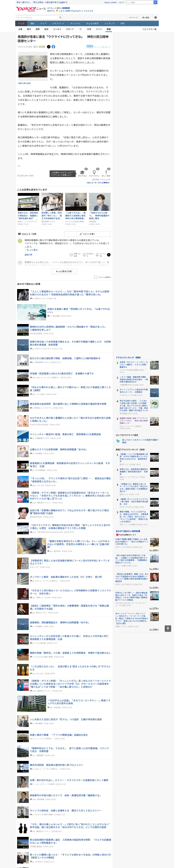174x868 pixels.
Task: Share the first comment on X
Action: click(x=108, y=255)
